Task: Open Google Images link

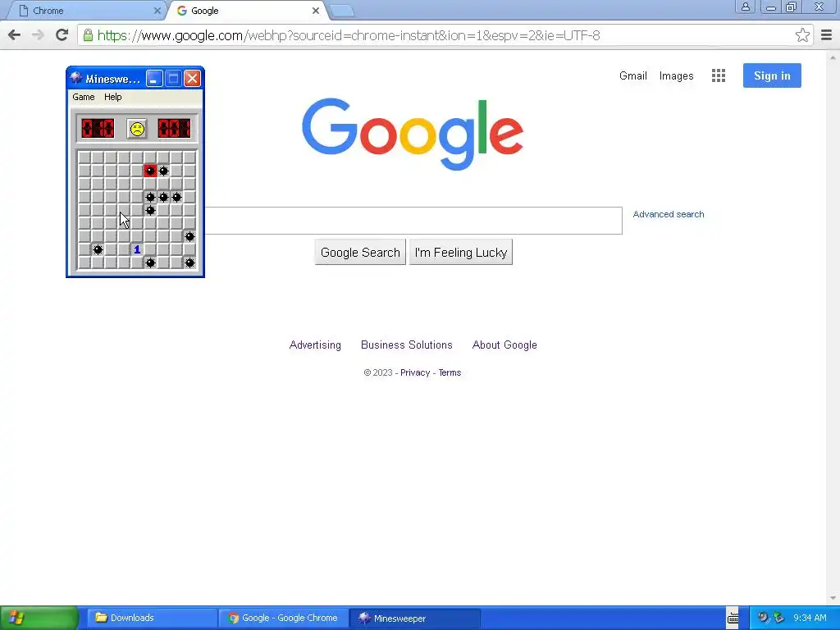Action: tap(676, 76)
